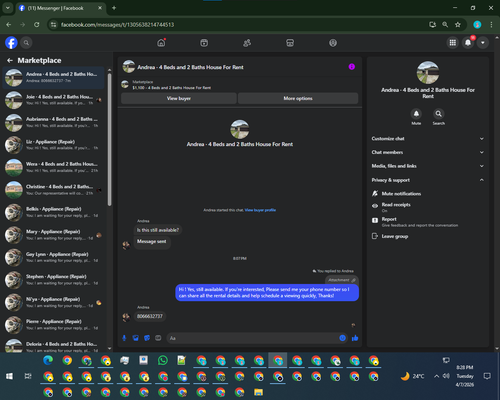Viewport: 500px width, 400px height.
Task: Open the Marketplace storefront icon
Action: pyautogui.click(x=290, y=43)
